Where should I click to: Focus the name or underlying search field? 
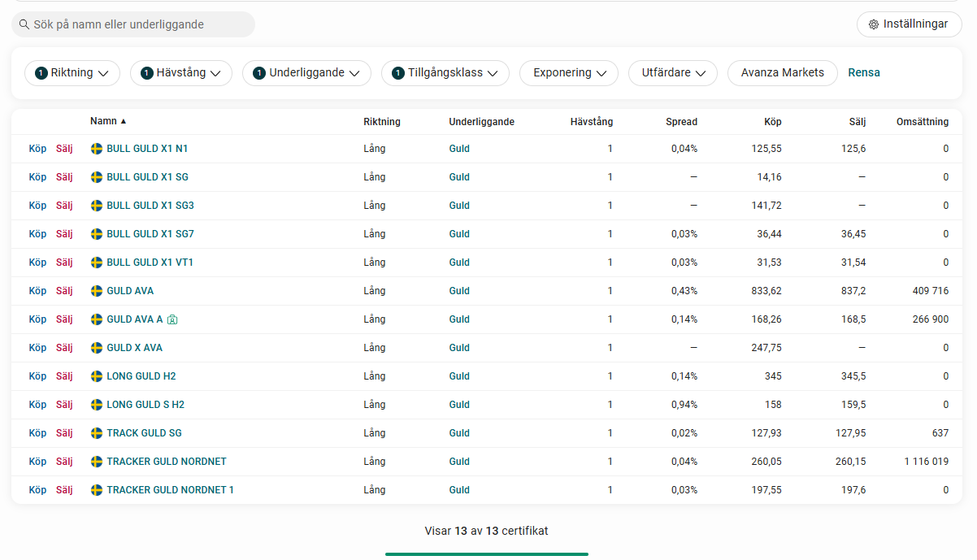138,24
